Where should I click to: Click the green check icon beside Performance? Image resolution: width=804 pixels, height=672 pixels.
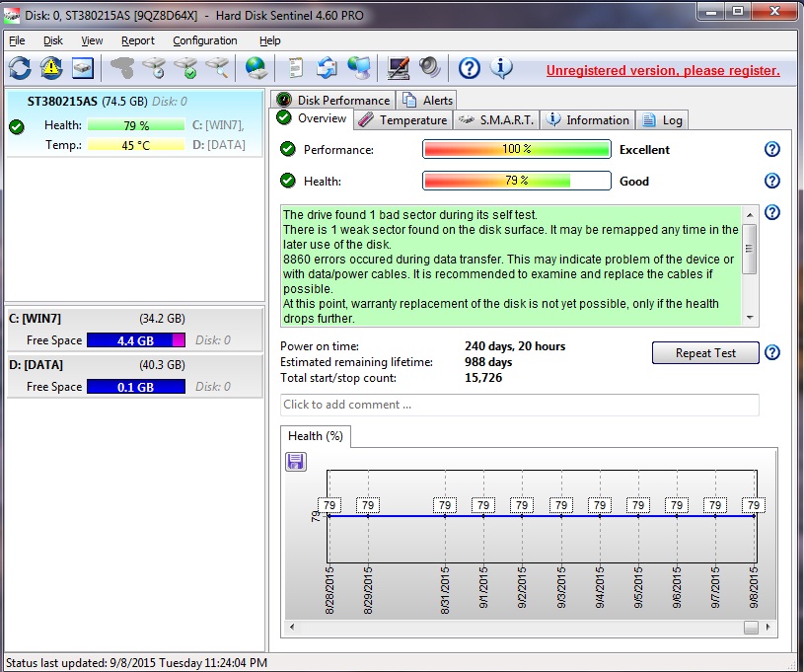click(288, 149)
